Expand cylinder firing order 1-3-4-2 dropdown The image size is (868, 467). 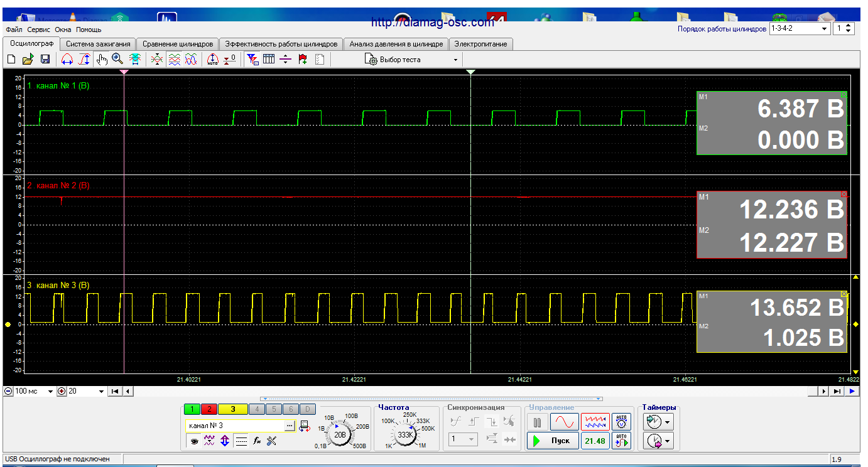click(825, 29)
